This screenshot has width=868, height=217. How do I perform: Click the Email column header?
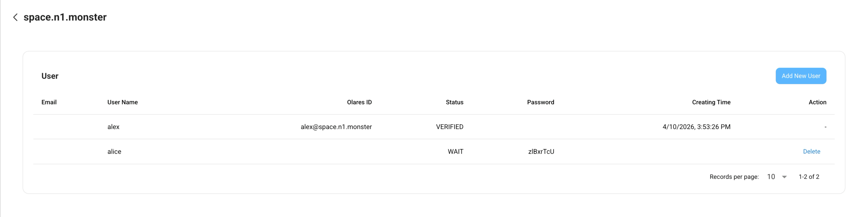49,102
